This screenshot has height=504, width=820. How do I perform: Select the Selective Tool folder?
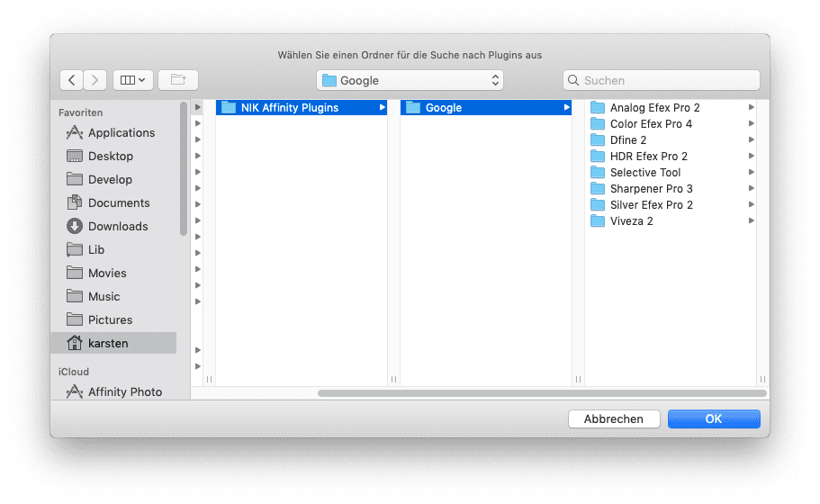(671, 173)
